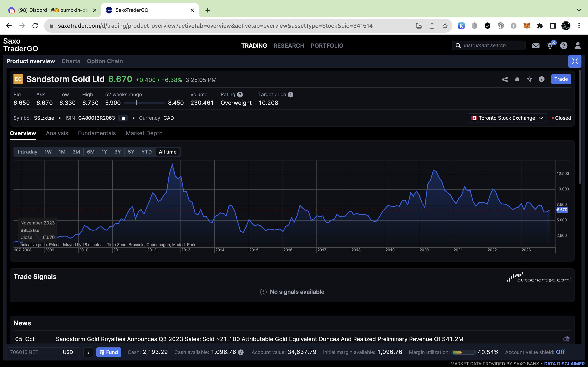Toggle Account value shield Off
Viewport: 588px width, 367px height.
tap(560, 352)
